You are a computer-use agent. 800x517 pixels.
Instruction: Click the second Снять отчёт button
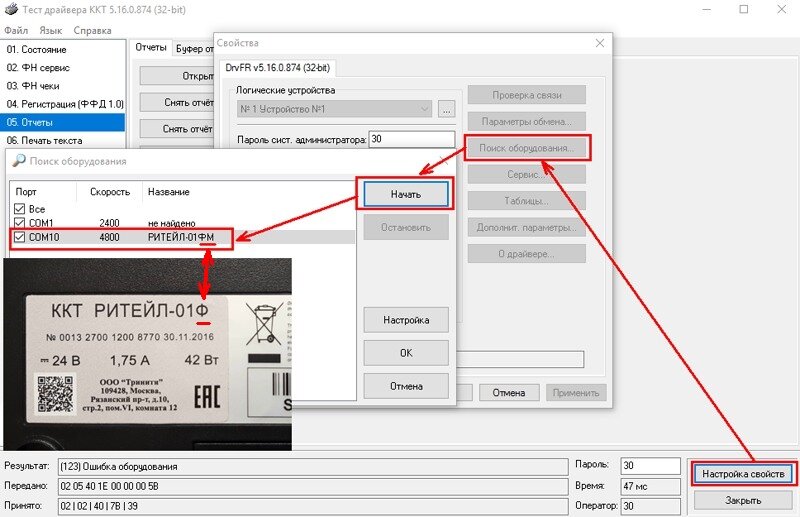pyautogui.click(x=177, y=129)
